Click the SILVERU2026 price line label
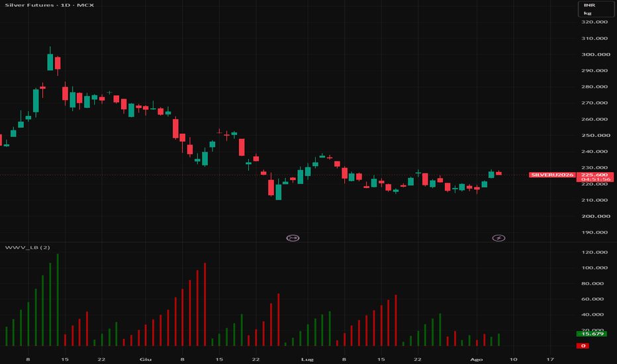The image size is (617, 364). click(x=552, y=175)
